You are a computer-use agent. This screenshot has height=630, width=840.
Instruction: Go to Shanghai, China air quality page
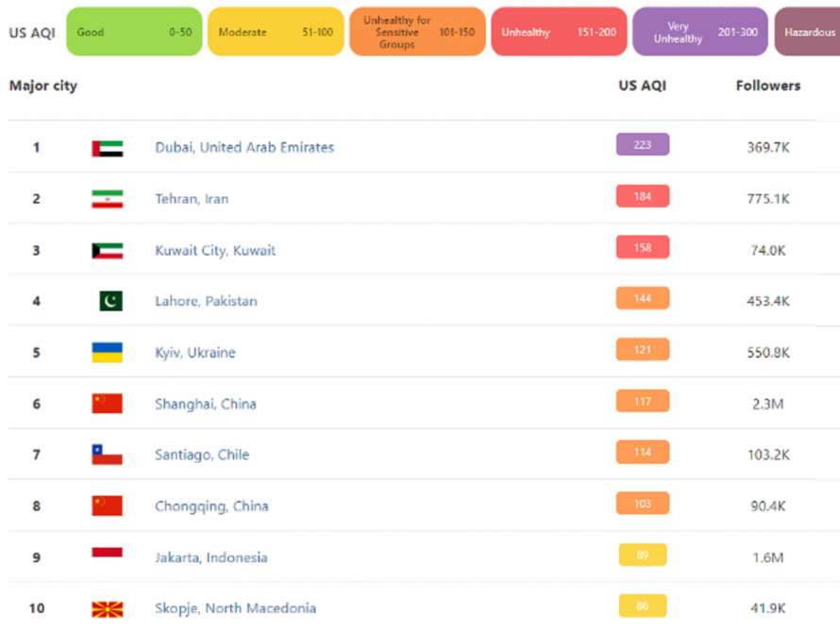[206, 404]
